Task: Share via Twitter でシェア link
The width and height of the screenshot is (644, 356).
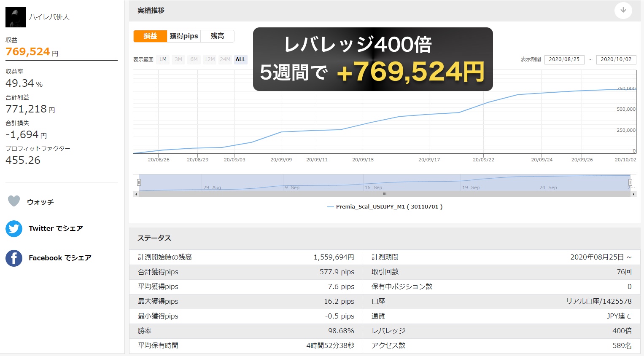Action: [56, 228]
